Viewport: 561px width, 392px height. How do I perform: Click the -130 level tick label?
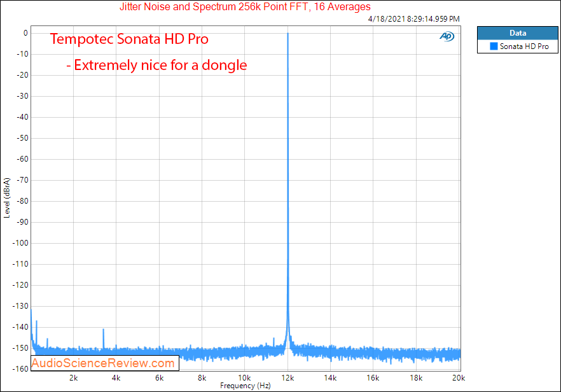coord(20,306)
